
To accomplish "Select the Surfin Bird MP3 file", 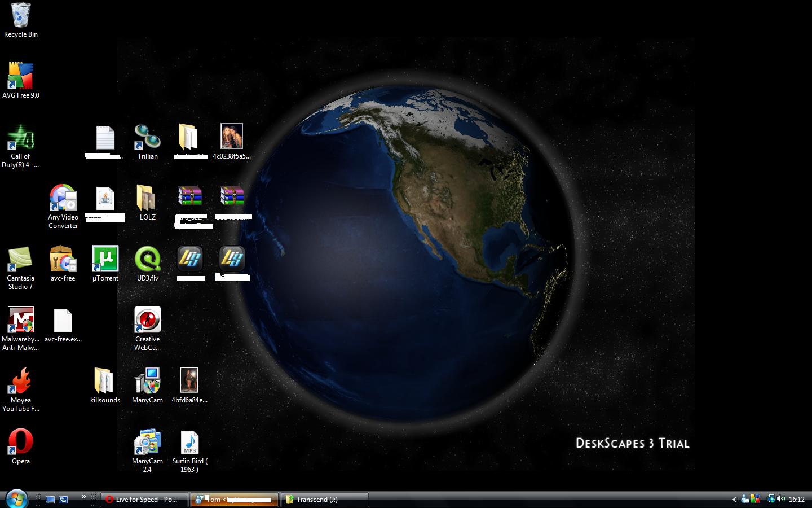I will [189, 442].
